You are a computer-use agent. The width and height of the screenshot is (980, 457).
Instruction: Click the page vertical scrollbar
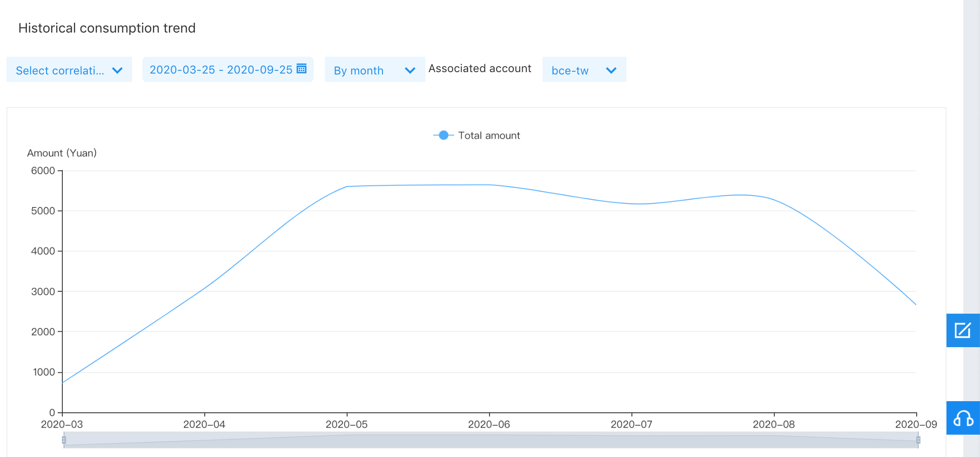pyautogui.click(x=972, y=228)
